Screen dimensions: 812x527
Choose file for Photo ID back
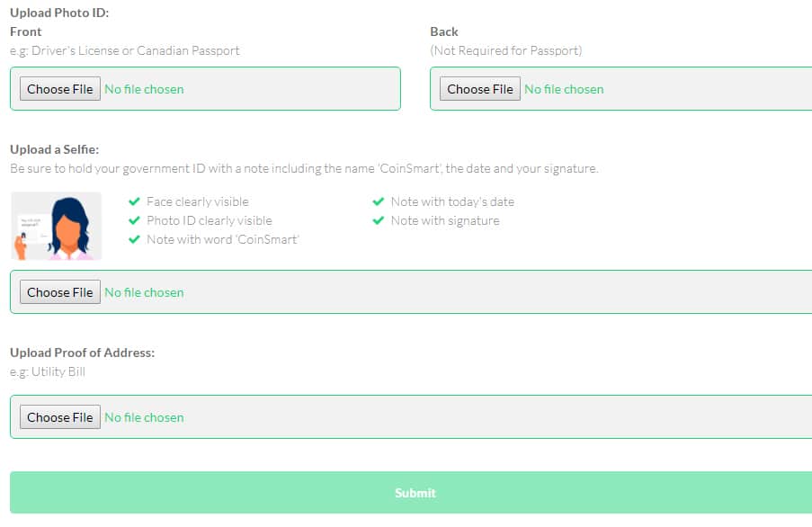(x=480, y=89)
